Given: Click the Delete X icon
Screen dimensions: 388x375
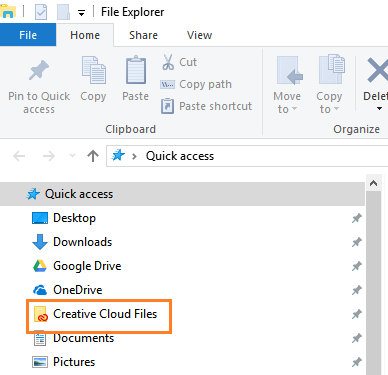Looking at the screenshot, I should click(377, 70).
